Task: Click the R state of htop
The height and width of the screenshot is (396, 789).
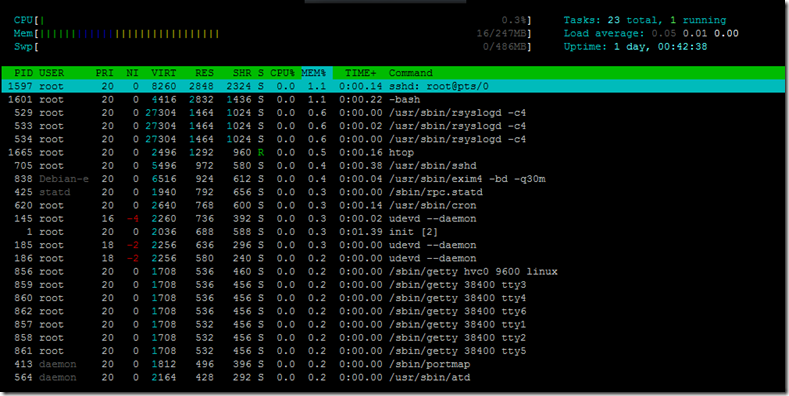Action: 261,152
